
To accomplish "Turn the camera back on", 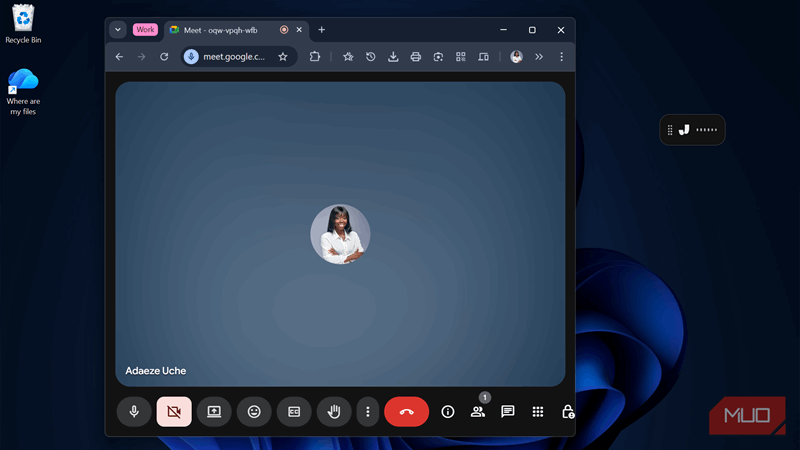I will 174,411.
